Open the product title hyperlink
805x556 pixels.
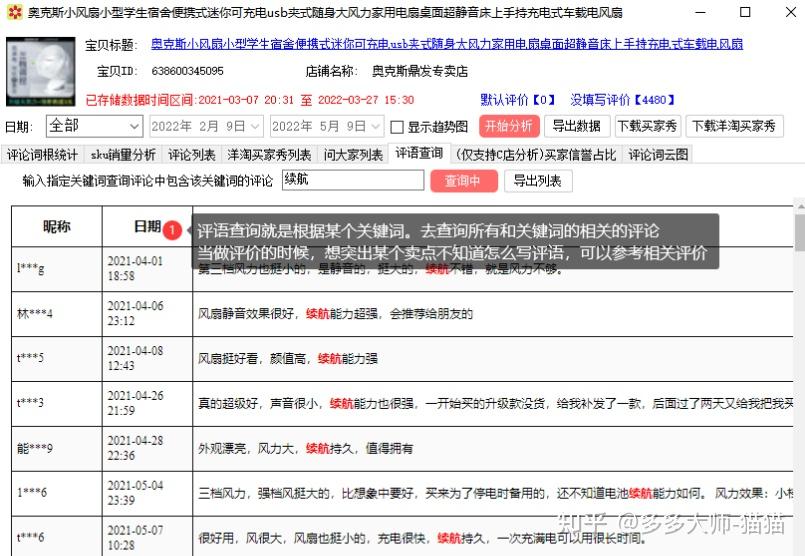click(x=446, y=45)
